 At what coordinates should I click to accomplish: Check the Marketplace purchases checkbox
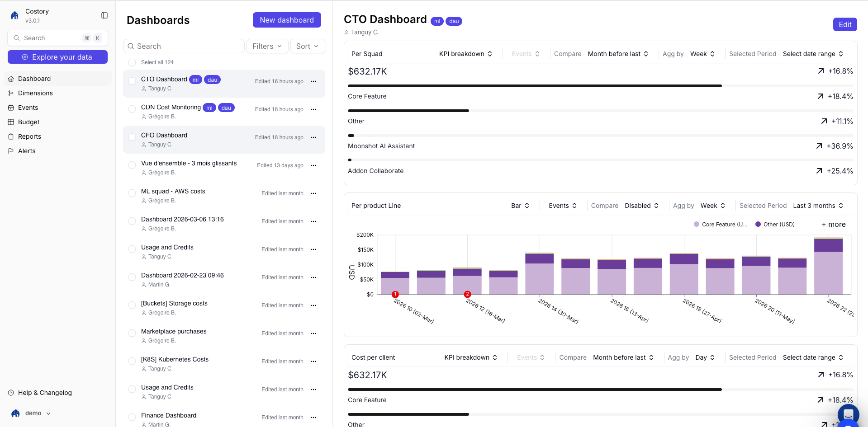pos(132,333)
